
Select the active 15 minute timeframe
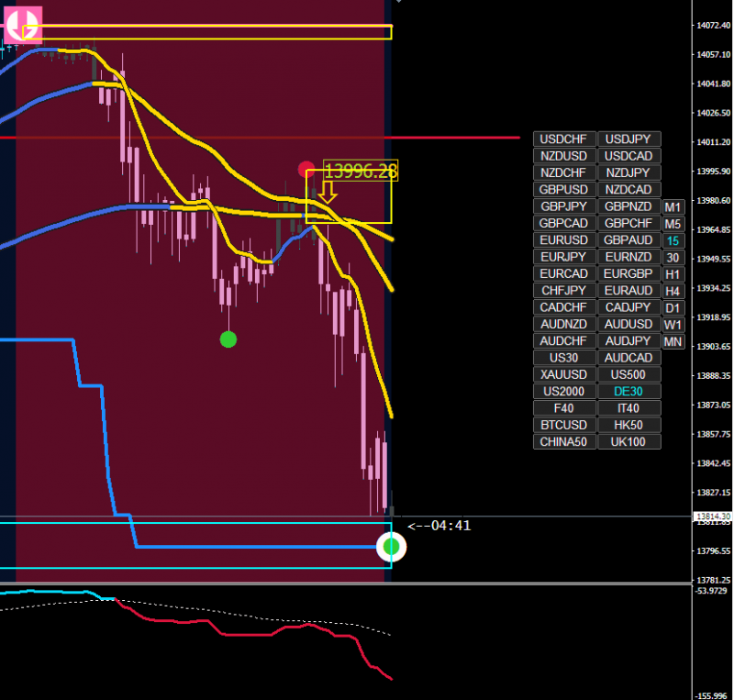(x=673, y=241)
